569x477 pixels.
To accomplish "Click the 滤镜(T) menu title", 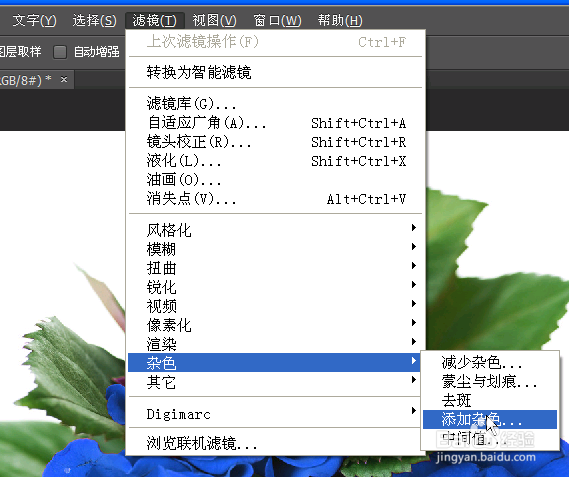I will pyautogui.click(x=155, y=20).
